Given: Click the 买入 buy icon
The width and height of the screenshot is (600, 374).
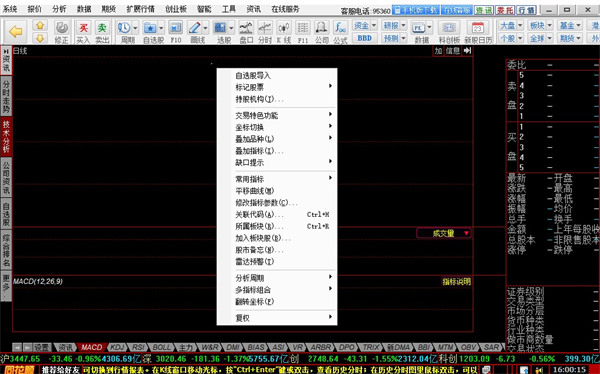Looking at the screenshot, I should pyautogui.click(x=83, y=28).
